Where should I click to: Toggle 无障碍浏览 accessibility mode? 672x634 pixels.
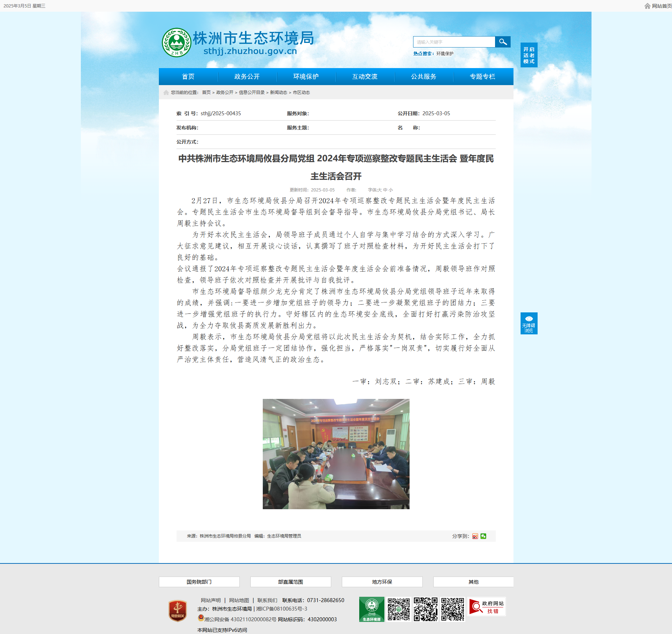point(529,323)
